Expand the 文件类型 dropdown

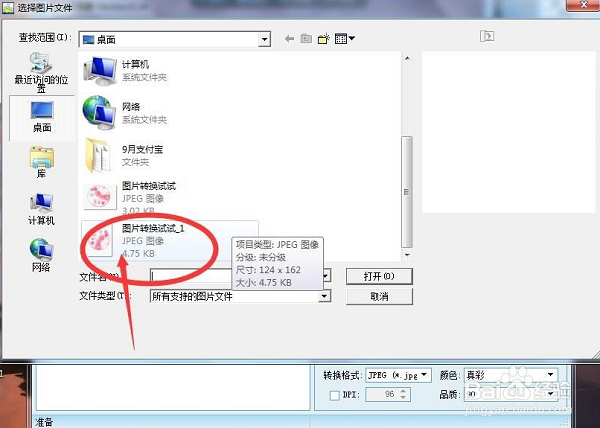[324, 297]
